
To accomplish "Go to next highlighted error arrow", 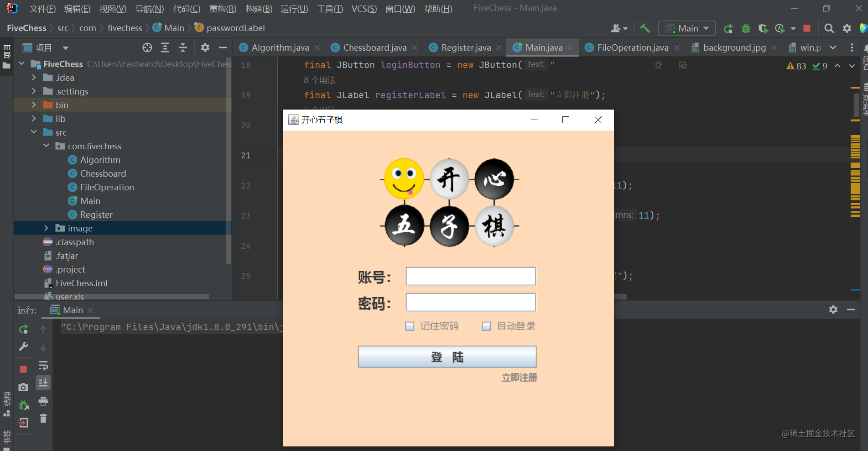I will click(x=852, y=66).
